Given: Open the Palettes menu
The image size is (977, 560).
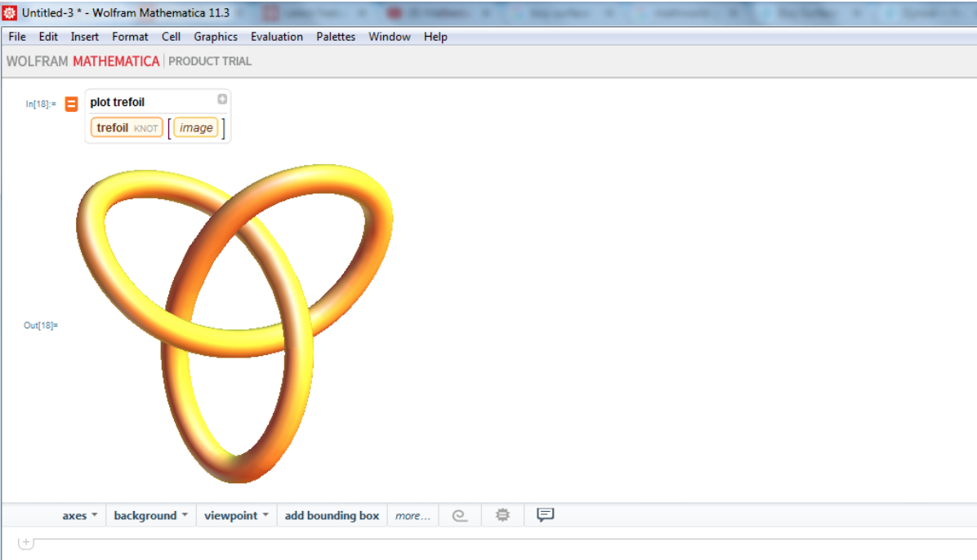Looking at the screenshot, I should (336, 37).
